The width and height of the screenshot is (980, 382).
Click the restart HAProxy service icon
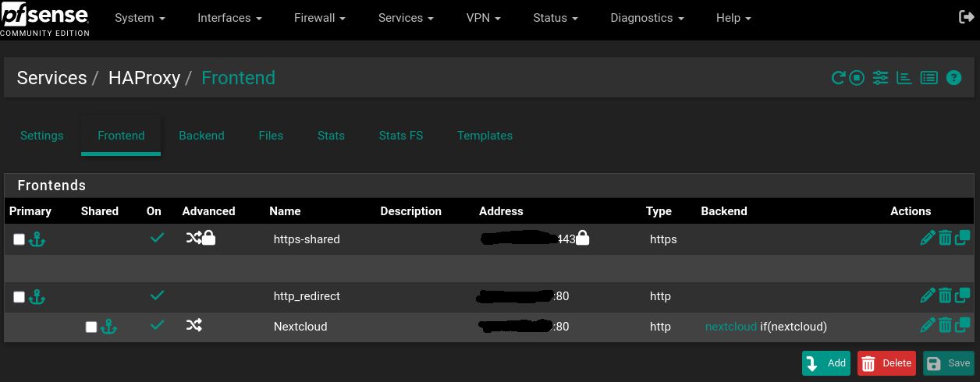point(838,78)
